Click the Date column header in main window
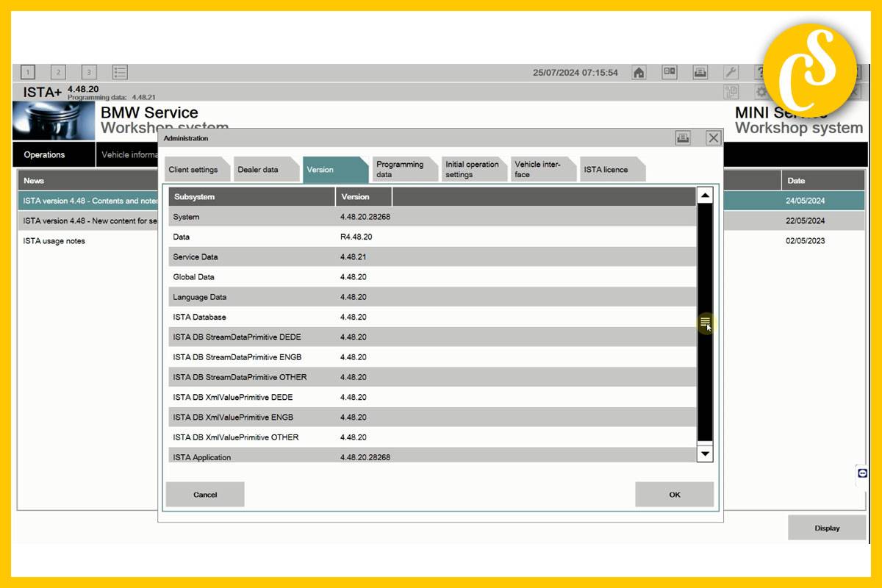Viewport: 882px width, 588px height. coord(823,181)
